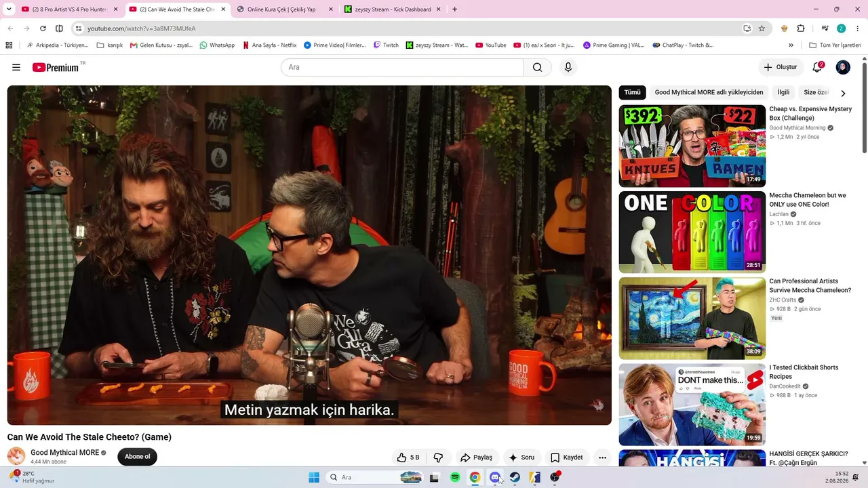Open Spotify from the taskbar

coord(455,477)
